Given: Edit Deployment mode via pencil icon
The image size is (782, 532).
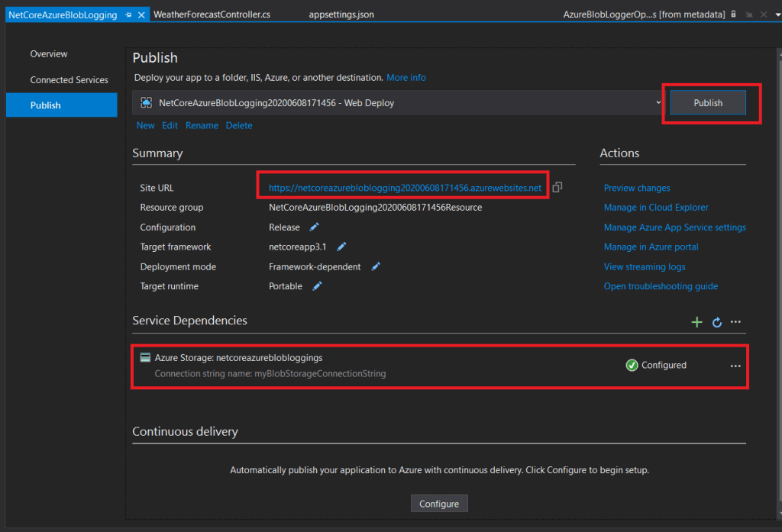Looking at the screenshot, I should pyautogui.click(x=375, y=266).
